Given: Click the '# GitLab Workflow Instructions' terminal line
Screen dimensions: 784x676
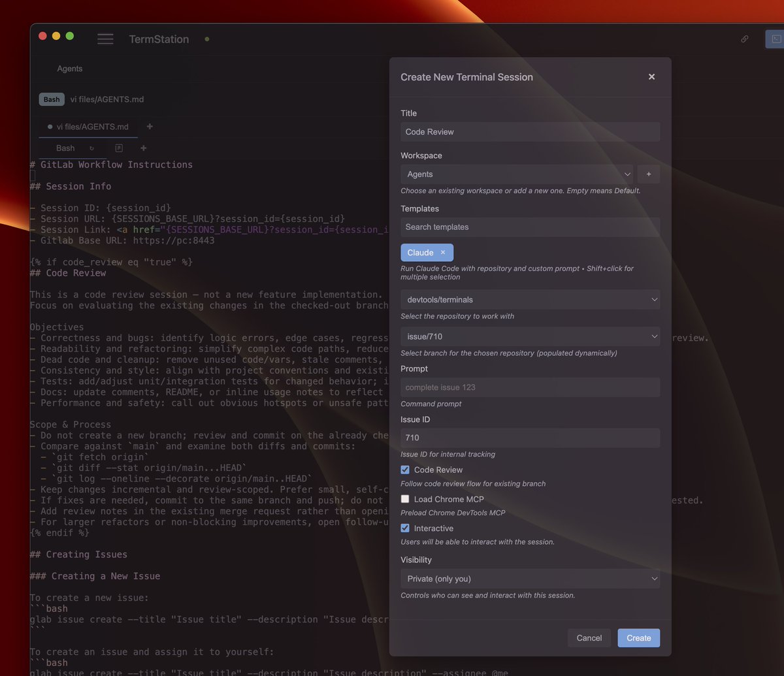Looking at the screenshot, I should coord(111,165).
